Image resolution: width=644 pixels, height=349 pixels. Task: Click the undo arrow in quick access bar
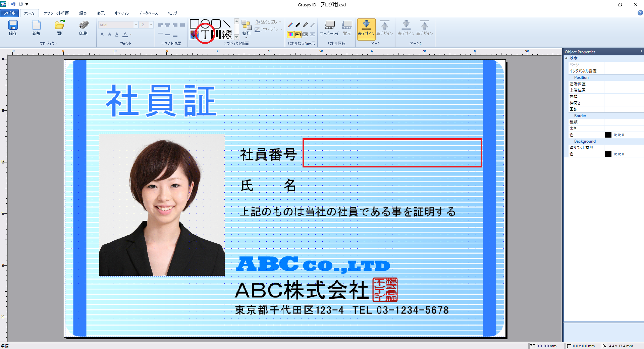[x=13, y=4]
